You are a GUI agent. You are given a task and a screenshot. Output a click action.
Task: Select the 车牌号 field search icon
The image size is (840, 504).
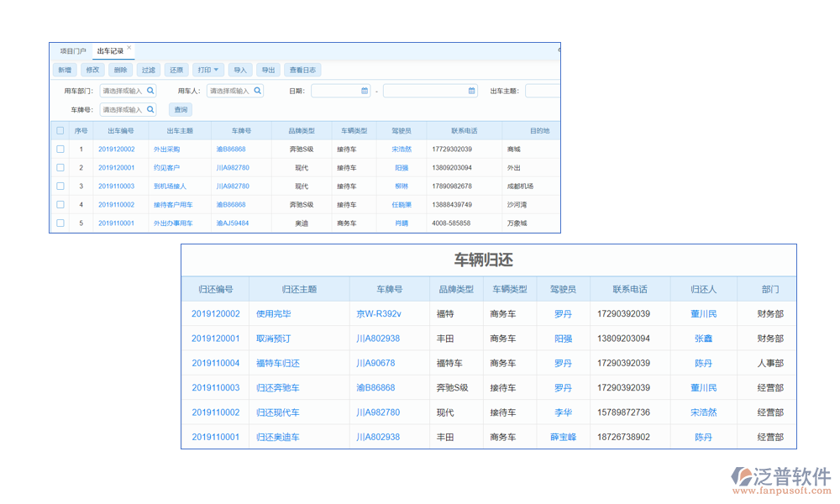pyautogui.click(x=151, y=109)
